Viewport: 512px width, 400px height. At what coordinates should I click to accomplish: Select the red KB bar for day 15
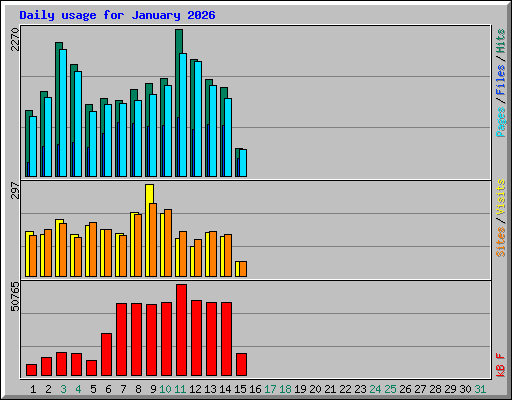[242, 365]
